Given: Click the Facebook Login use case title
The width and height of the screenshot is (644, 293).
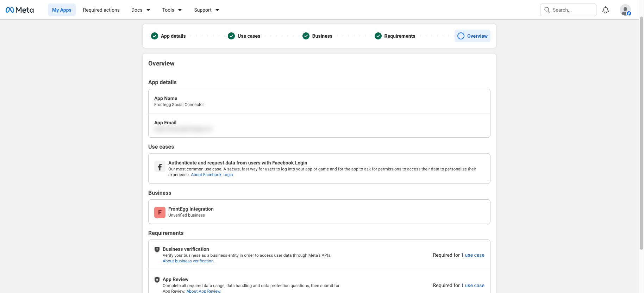Looking at the screenshot, I should point(238,163).
